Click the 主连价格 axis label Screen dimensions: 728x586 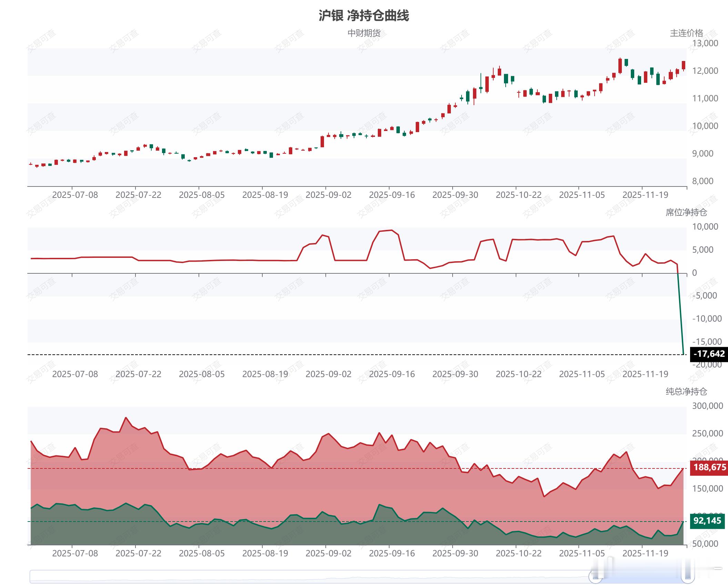(x=686, y=33)
